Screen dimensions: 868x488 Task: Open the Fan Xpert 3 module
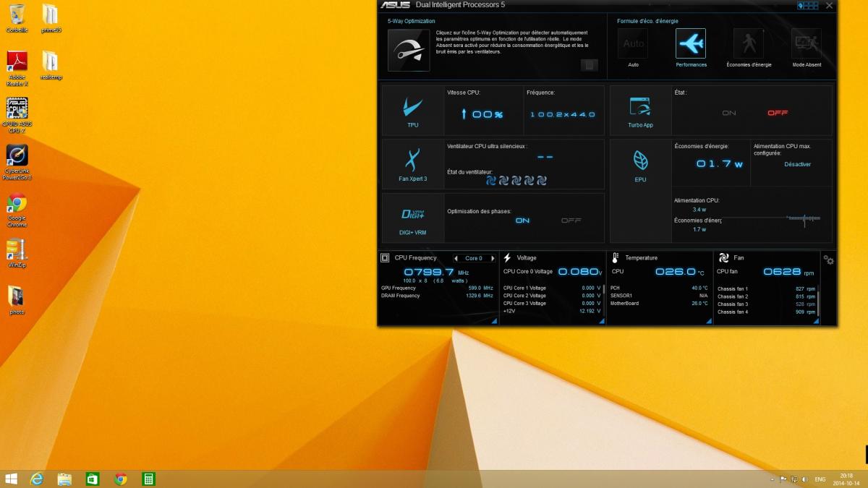tap(413, 163)
